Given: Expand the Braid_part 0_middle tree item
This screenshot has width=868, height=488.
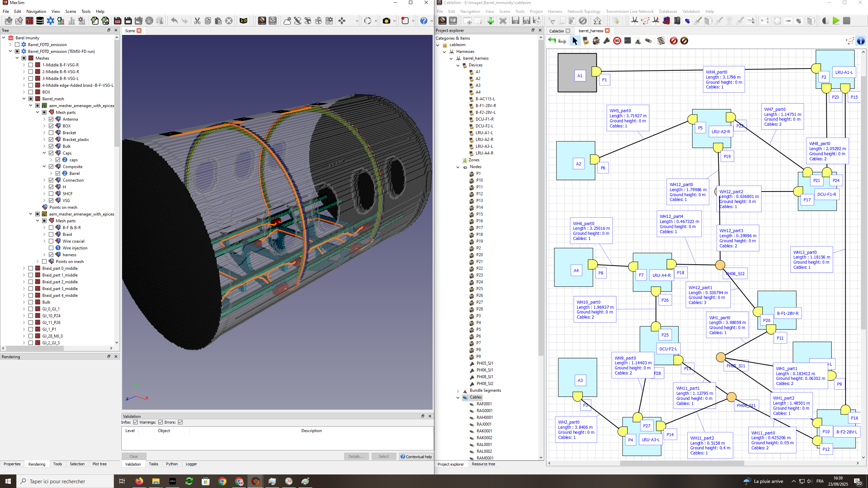Looking at the screenshot, I should click(x=24, y=268).
